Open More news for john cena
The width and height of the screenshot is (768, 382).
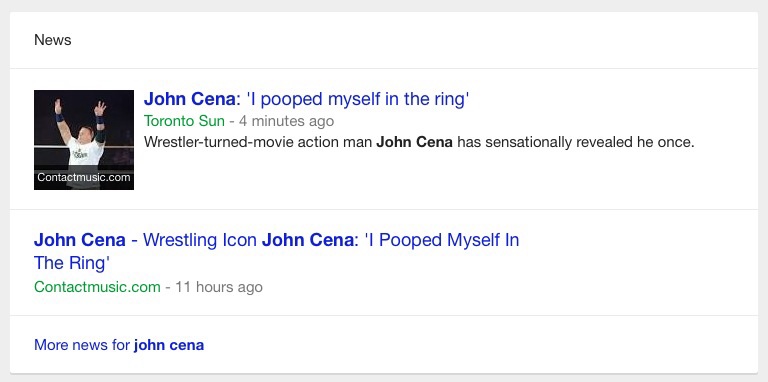coord(119,345)
